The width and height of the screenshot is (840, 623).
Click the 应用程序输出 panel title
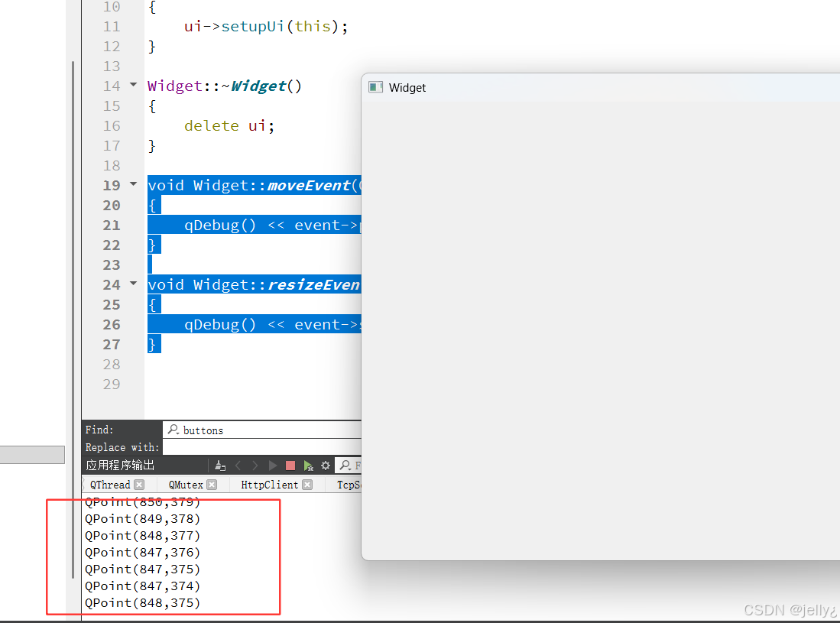click(x=120, y=465)
